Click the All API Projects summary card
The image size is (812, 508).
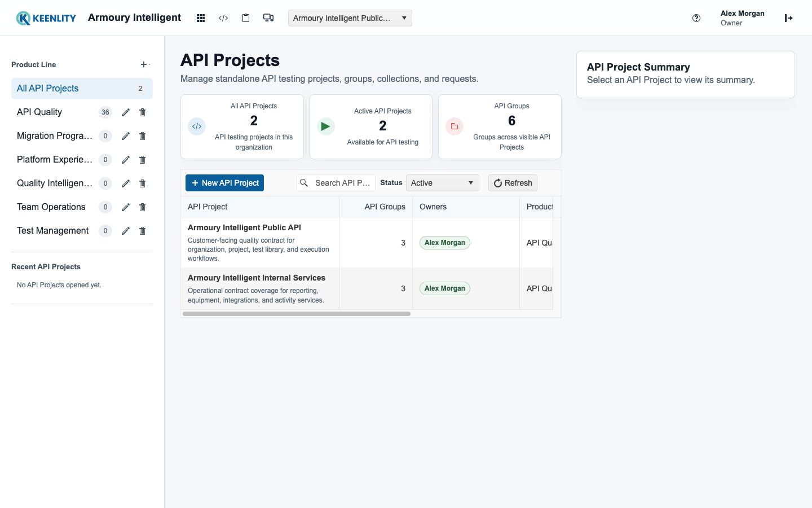(x=242, y=126)
